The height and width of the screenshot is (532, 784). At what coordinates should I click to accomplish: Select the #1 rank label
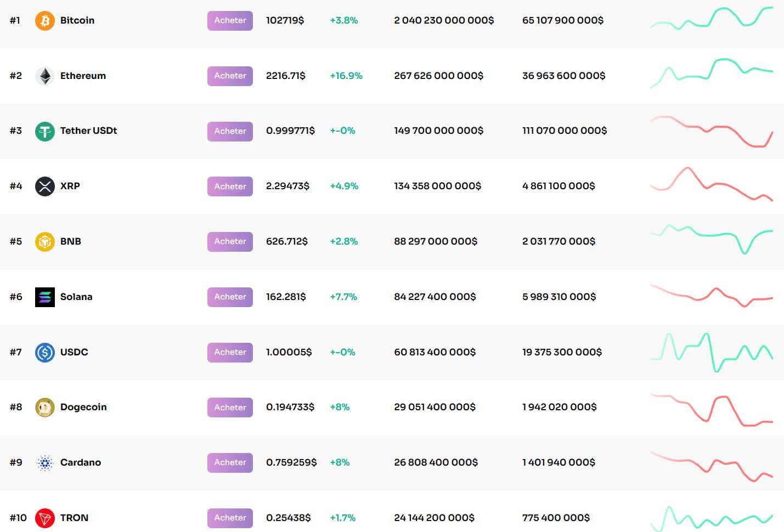pyautogui.click(x=16, y=20)
